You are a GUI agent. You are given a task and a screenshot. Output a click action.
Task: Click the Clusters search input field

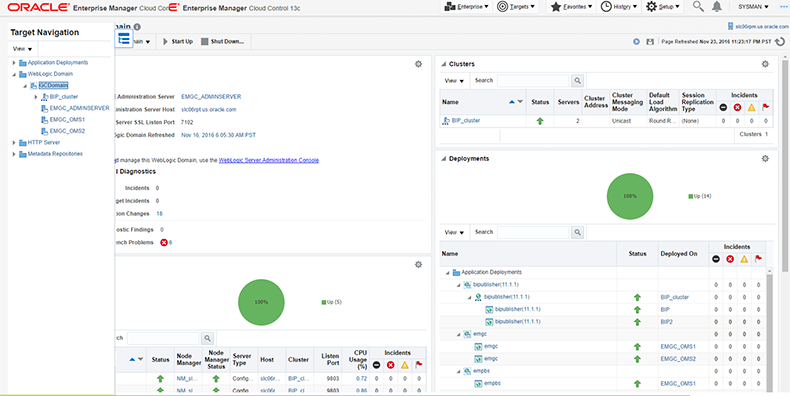pyautogui.click(x=533, y=80)
